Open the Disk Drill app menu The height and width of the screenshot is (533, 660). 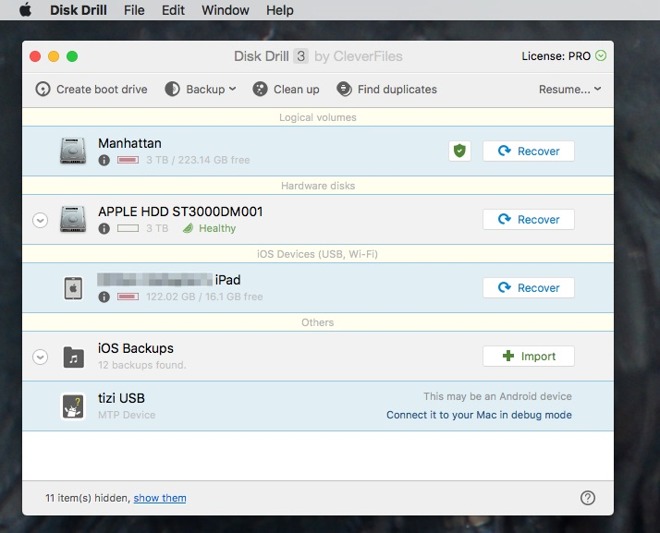tap(78, 10)
